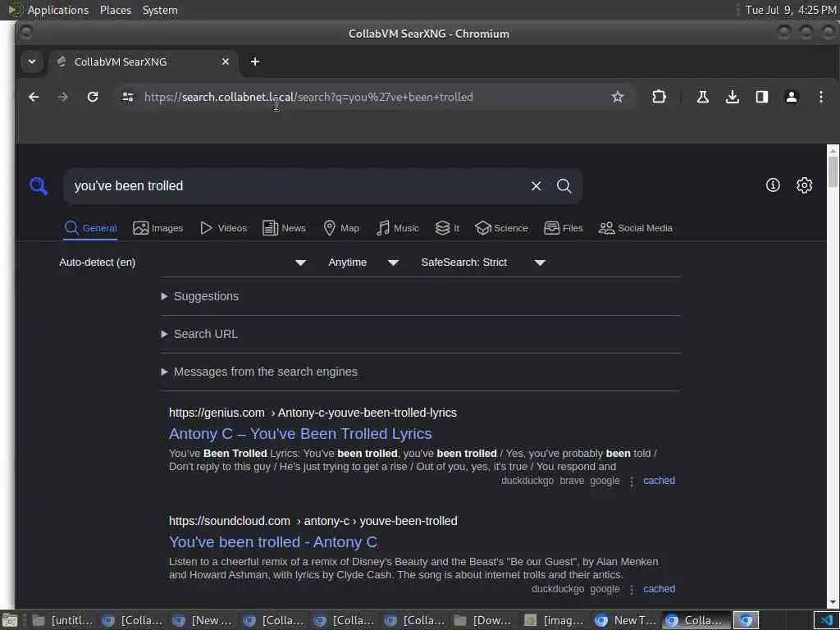This screenshot has width=840, height=630.
Task: Submit search with magnifier button
Action: [x=564, y=186]
